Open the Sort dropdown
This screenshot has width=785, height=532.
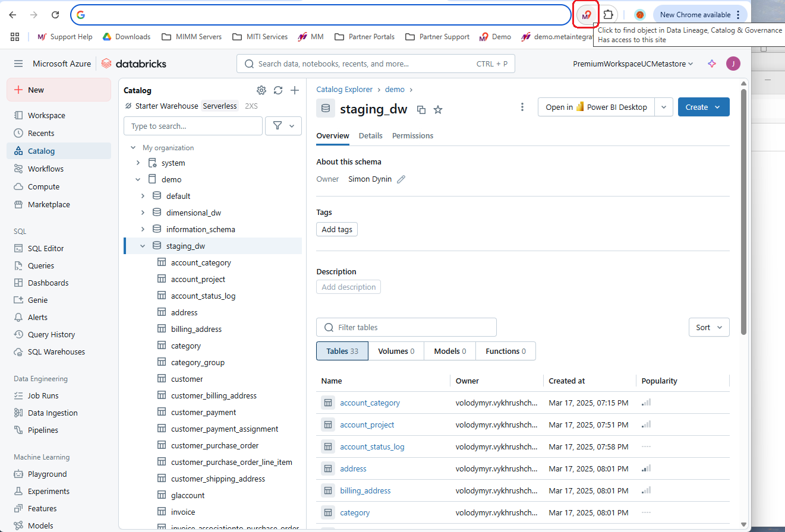(709, 327)
